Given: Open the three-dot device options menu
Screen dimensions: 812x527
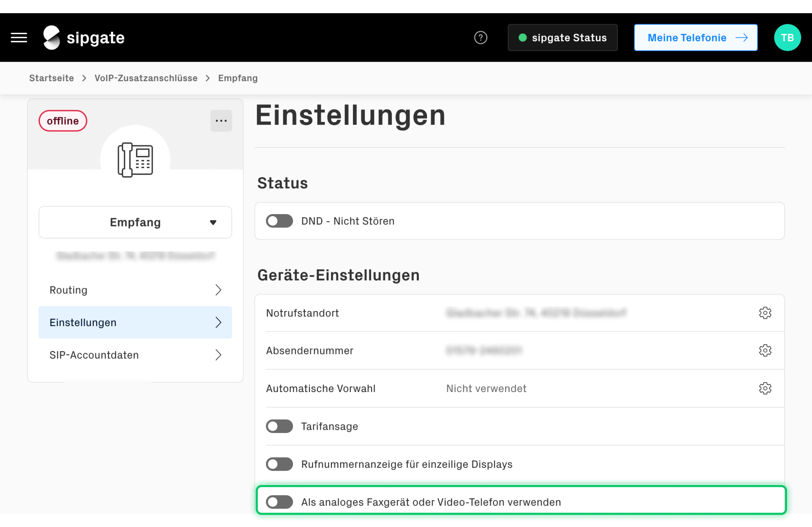Looking at the screenshot, I should 221,121.
